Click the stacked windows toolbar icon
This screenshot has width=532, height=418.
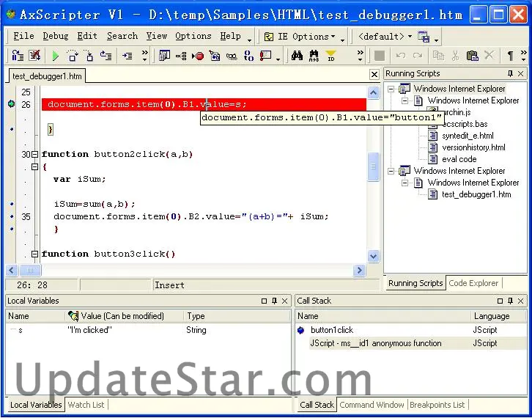[164, 56]
